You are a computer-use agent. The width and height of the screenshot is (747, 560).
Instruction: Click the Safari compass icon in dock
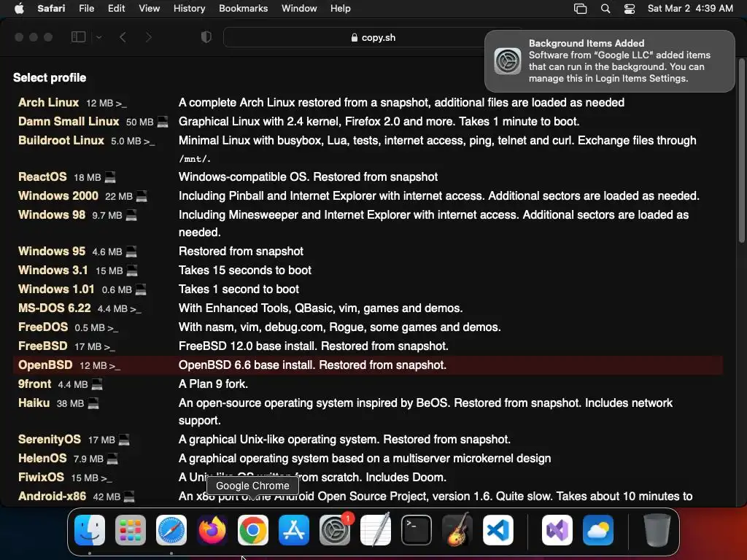click(171, 530)
